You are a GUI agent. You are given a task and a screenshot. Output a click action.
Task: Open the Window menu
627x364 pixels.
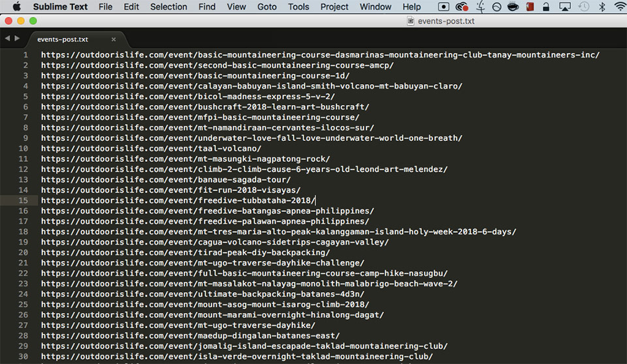point(375,7)
